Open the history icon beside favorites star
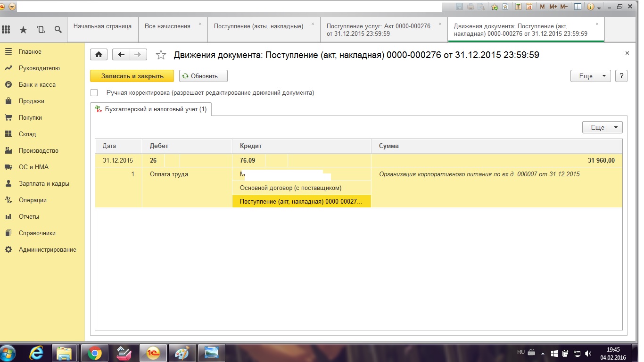The width and height of the screenshot is (644, 362). [41, 29]
